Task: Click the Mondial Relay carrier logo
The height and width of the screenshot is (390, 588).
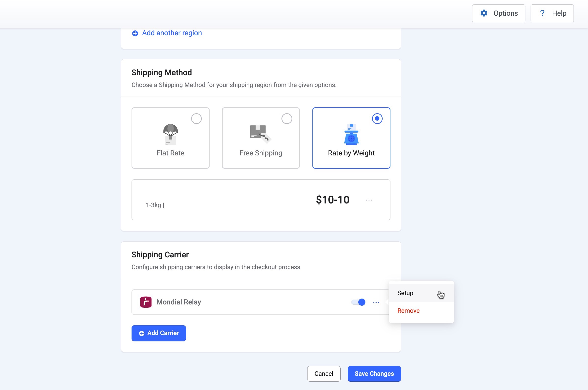Action: (x=146, y=302)
